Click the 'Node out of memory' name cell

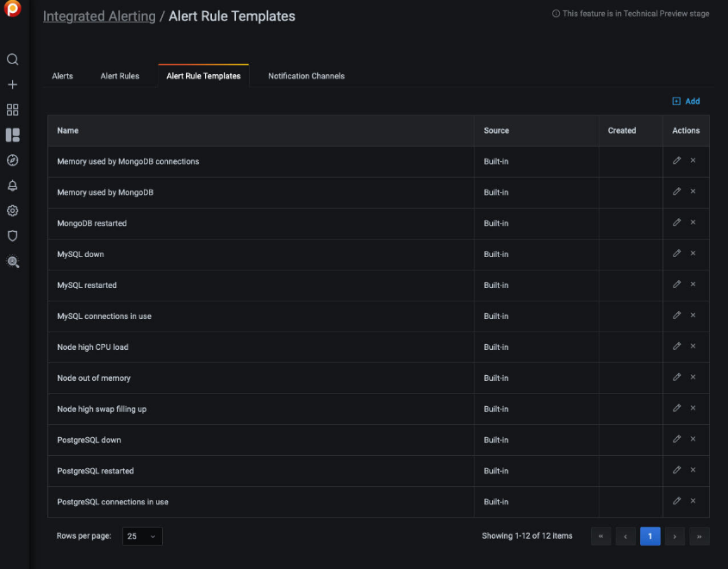coord(260,378)
